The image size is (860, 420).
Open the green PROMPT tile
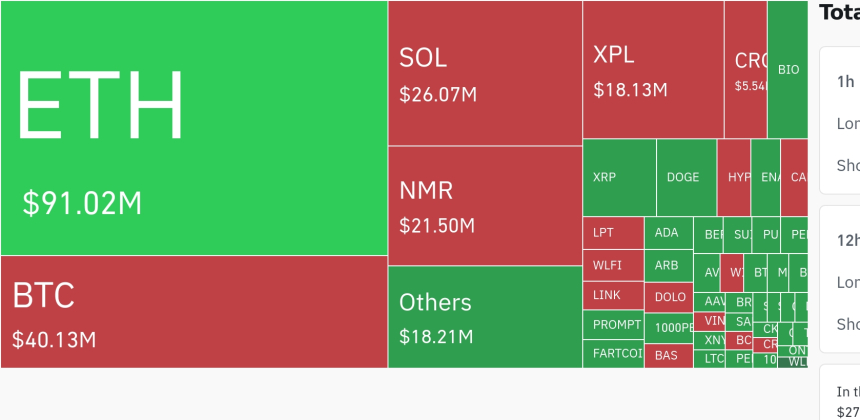[613, 325]
